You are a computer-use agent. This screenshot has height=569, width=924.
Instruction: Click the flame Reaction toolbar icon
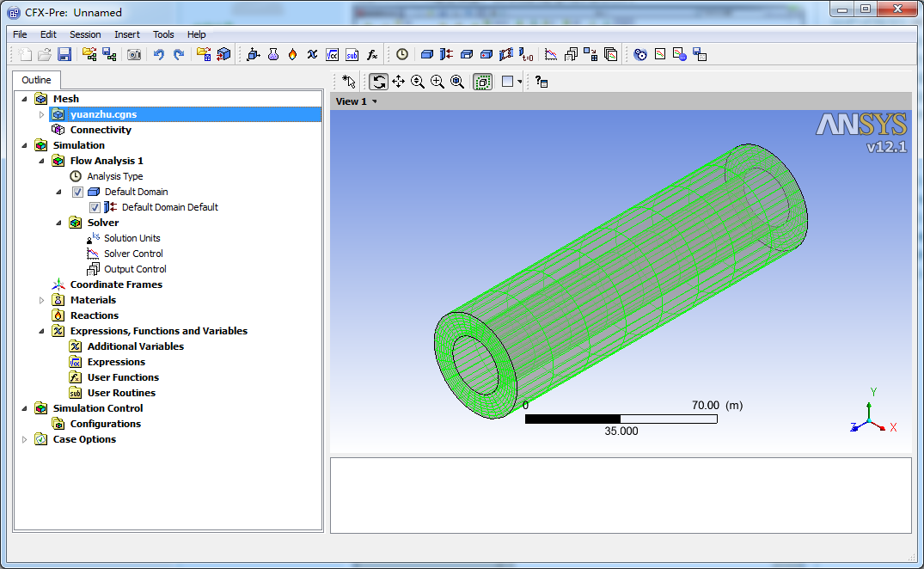(x=292, y=54)
